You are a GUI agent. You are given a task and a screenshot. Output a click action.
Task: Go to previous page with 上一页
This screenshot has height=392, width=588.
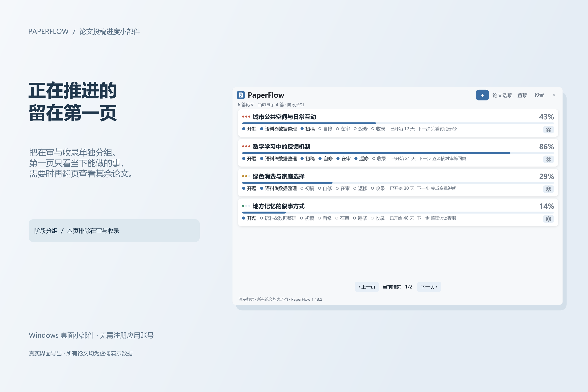[x=367, y=287]
